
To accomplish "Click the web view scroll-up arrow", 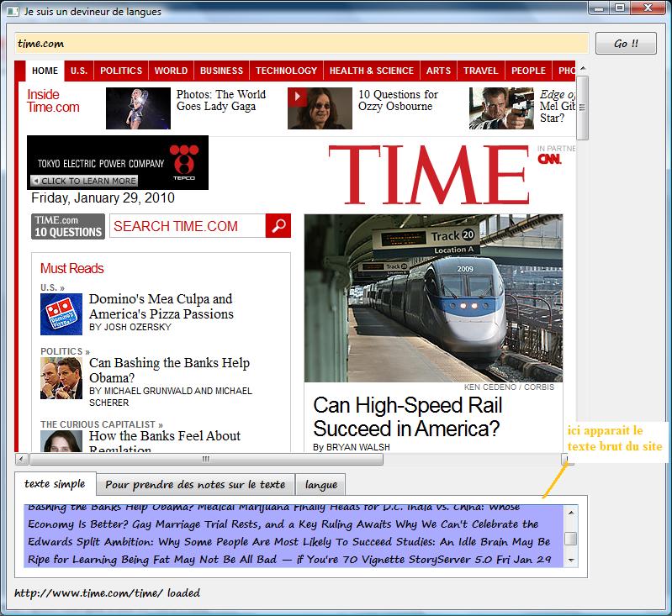I will click(583, 68).
